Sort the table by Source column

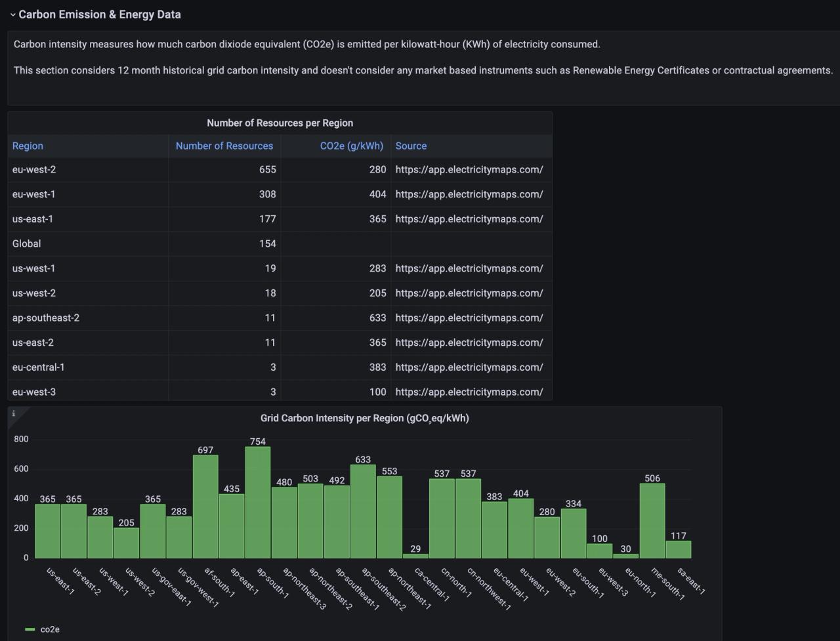[x=411, y=146]
